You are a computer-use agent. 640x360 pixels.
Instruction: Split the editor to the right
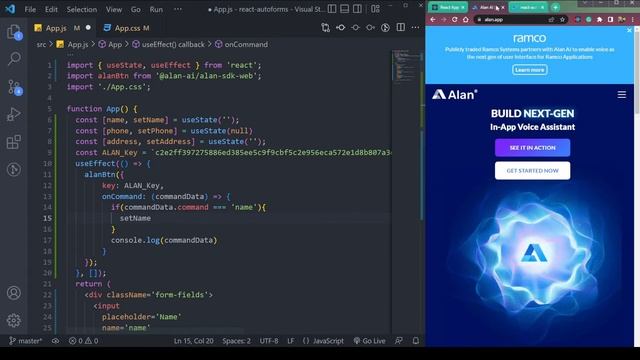click(x=401, y=28)
